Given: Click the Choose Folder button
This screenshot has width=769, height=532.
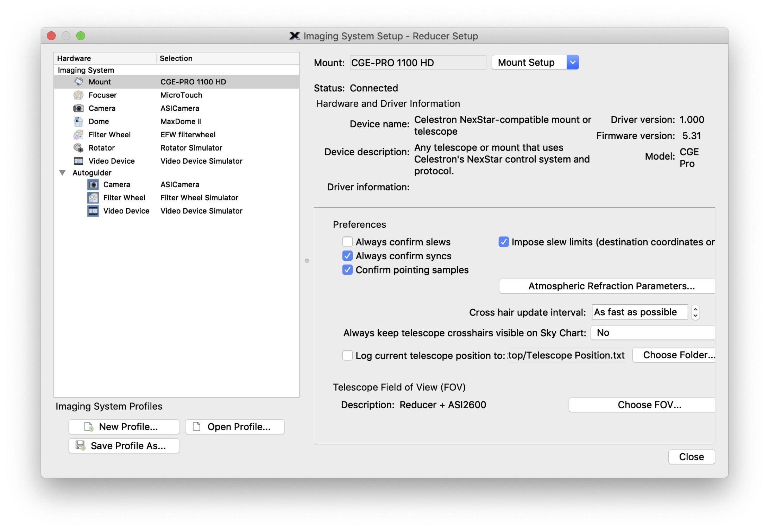Looking at the screenshot, I should (x=674, y=355).
